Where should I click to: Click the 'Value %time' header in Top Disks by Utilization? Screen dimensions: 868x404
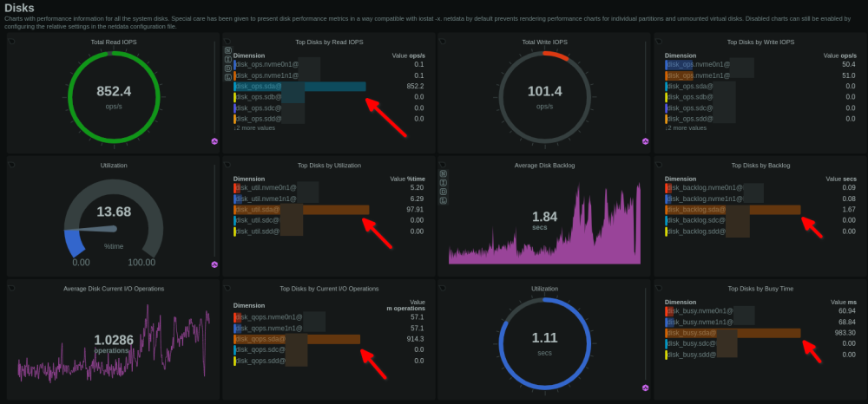407,179
